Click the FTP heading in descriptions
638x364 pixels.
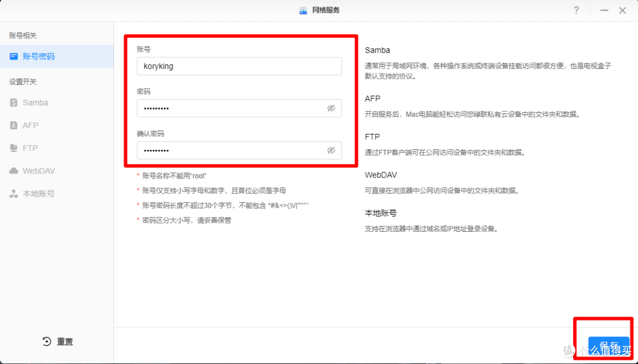[372, 137]
